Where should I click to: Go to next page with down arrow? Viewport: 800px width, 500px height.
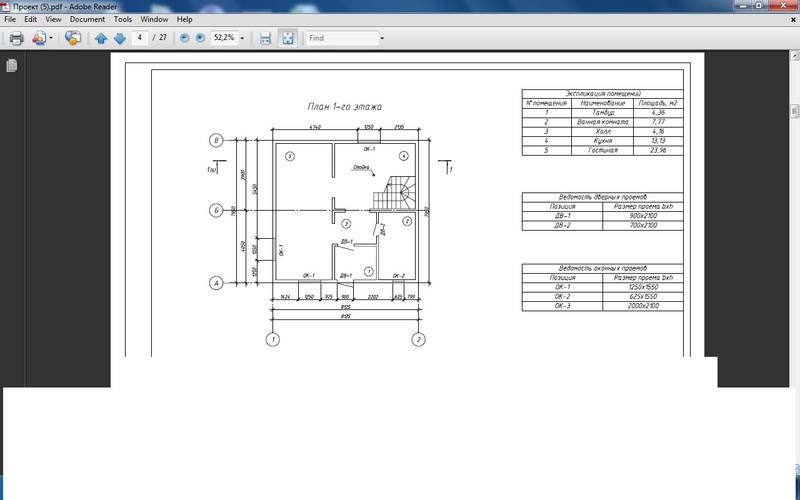point(119,38)
